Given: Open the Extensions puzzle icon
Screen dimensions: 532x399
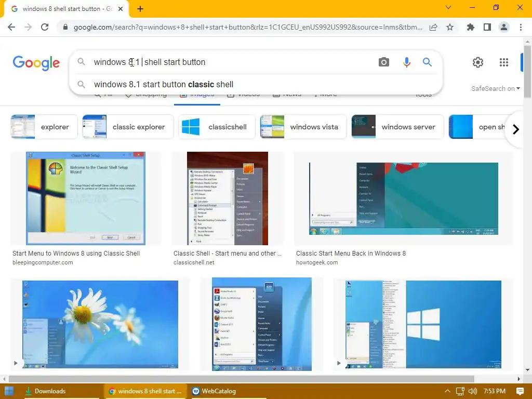Looking at the screenshot, I should pyautogui.click(x=470, y=27).
